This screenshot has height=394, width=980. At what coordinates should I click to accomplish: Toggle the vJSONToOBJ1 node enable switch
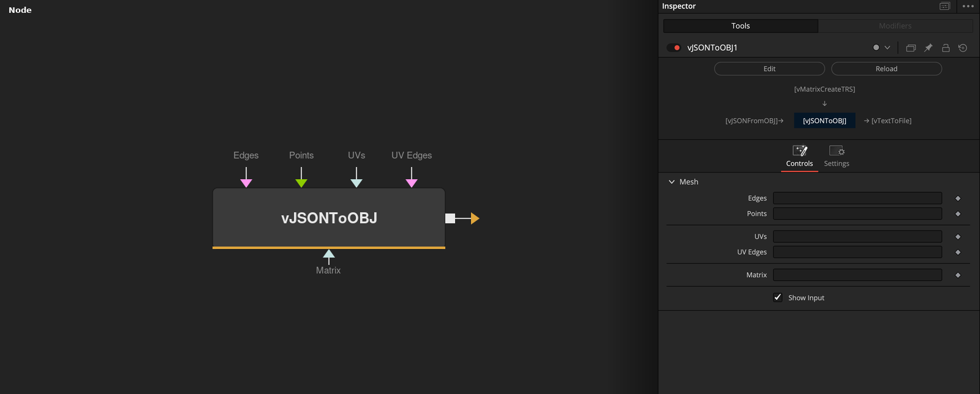click(x=674, y=48)
